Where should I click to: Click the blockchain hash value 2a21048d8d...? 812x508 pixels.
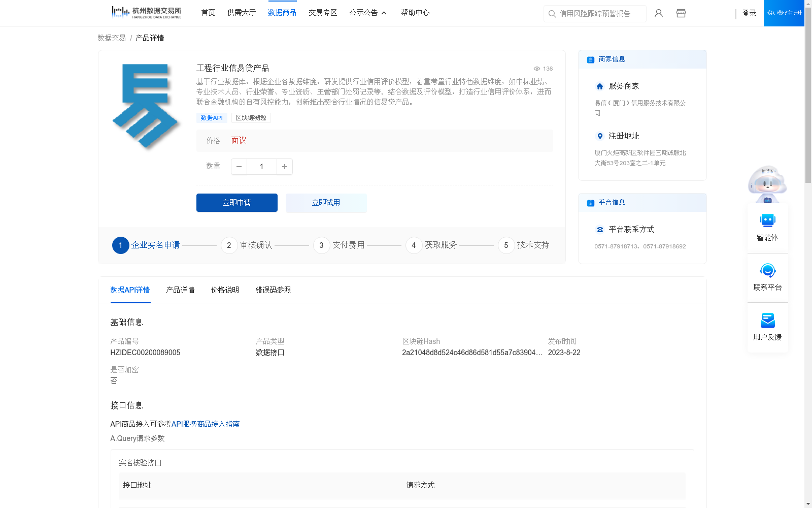coord(472,353)
